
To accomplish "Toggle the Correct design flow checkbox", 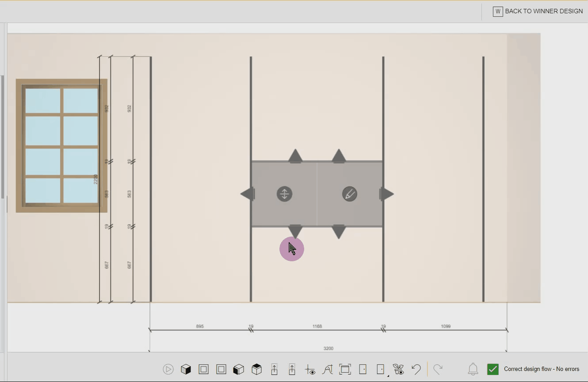I will [493, 369].
